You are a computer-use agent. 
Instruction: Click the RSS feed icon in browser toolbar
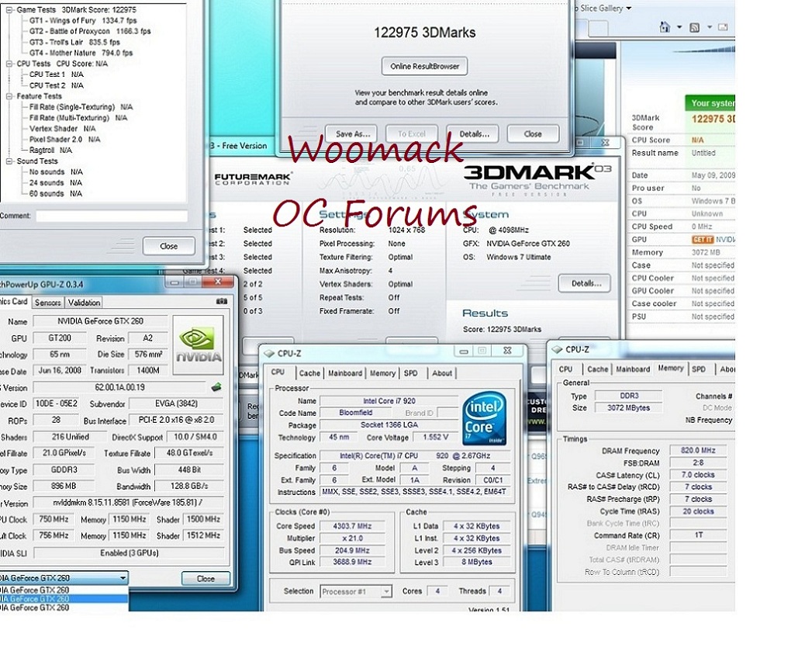pos(694,27)
